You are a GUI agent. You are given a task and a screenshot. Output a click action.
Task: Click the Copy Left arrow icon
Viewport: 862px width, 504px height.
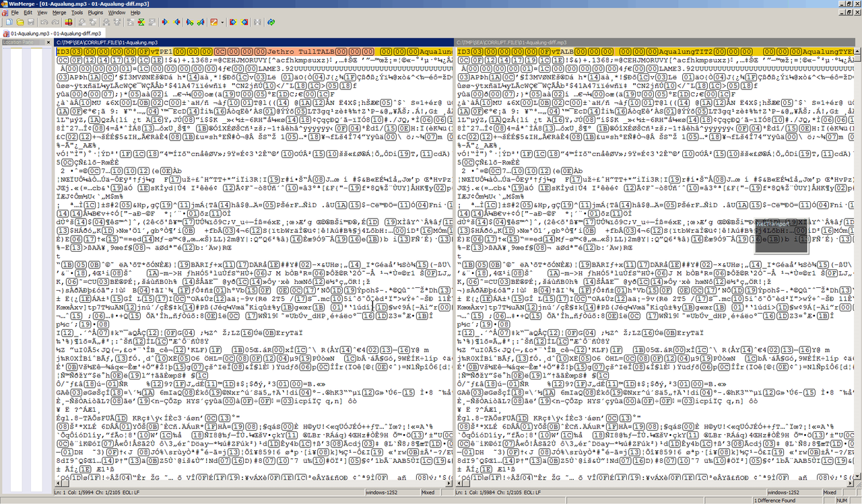click(176, 22)
